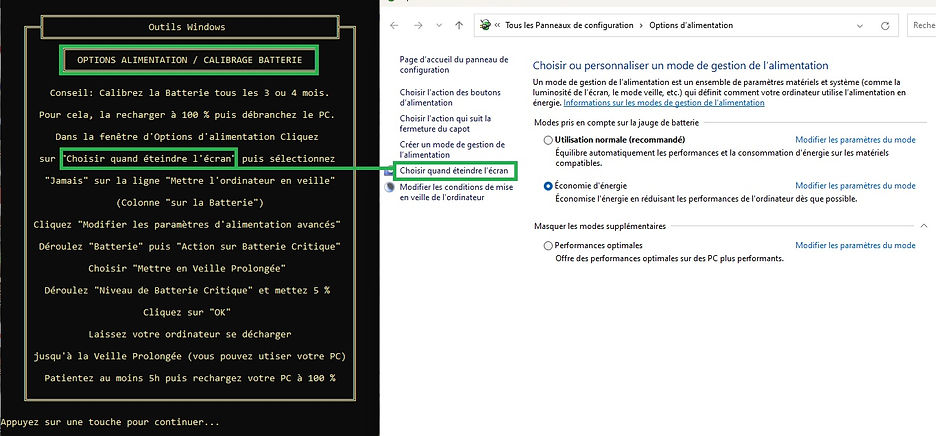
Task: Open Créer un mode de gestion de l'alimentation
Action: click(x=452, y=150)
